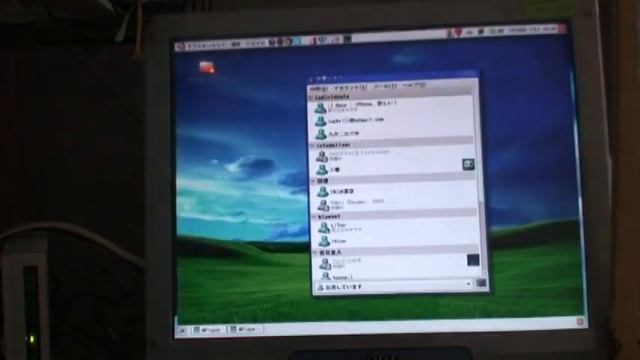
Task: Click the clock in the top panel
Action: [532, 30]
